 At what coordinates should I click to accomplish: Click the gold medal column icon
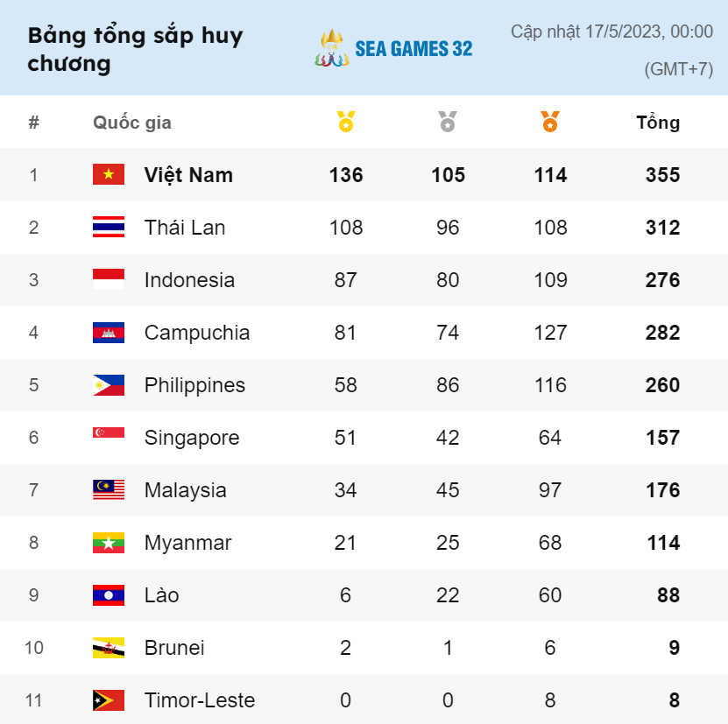(346, 122)
